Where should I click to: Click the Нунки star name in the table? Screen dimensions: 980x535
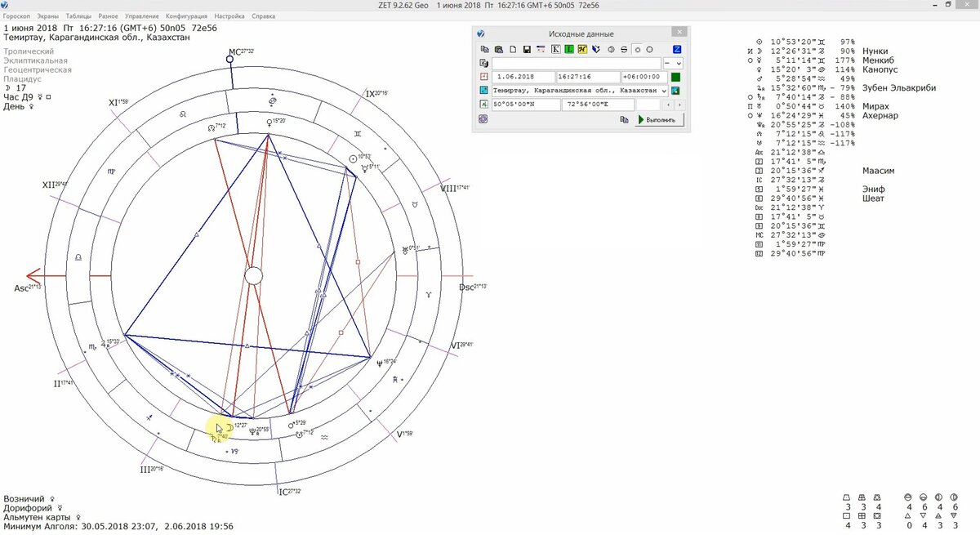coord(874,51)
